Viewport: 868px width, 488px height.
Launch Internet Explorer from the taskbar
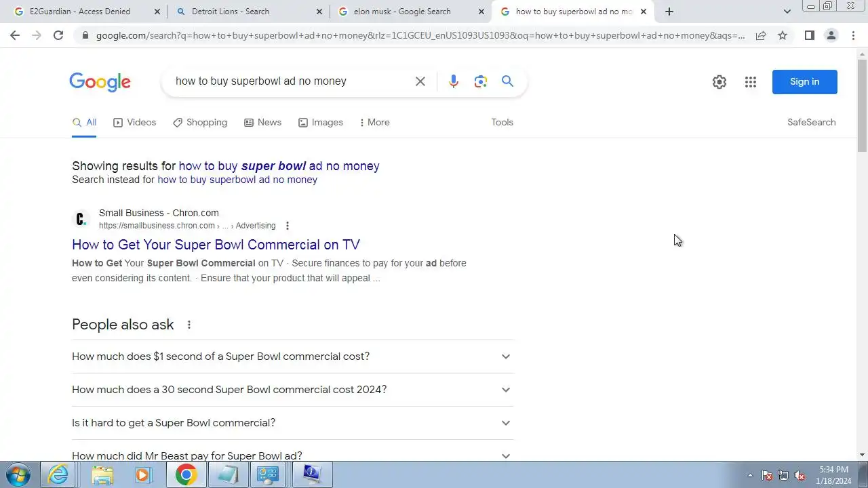59,474
